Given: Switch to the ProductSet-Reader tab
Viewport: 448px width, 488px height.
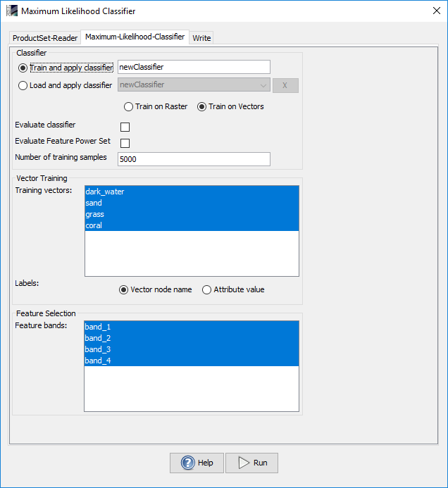Looking at the screenshot, I should pos(45,38).
